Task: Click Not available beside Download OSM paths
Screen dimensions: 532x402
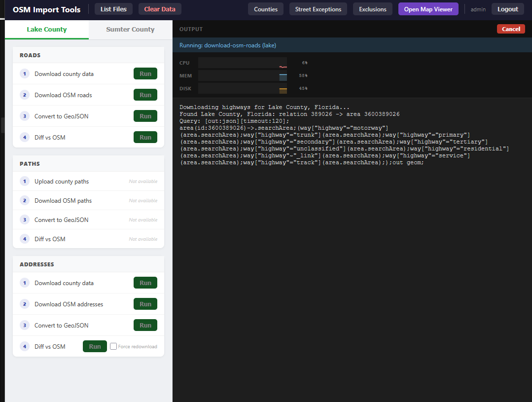Action: (x=143, y=201)
